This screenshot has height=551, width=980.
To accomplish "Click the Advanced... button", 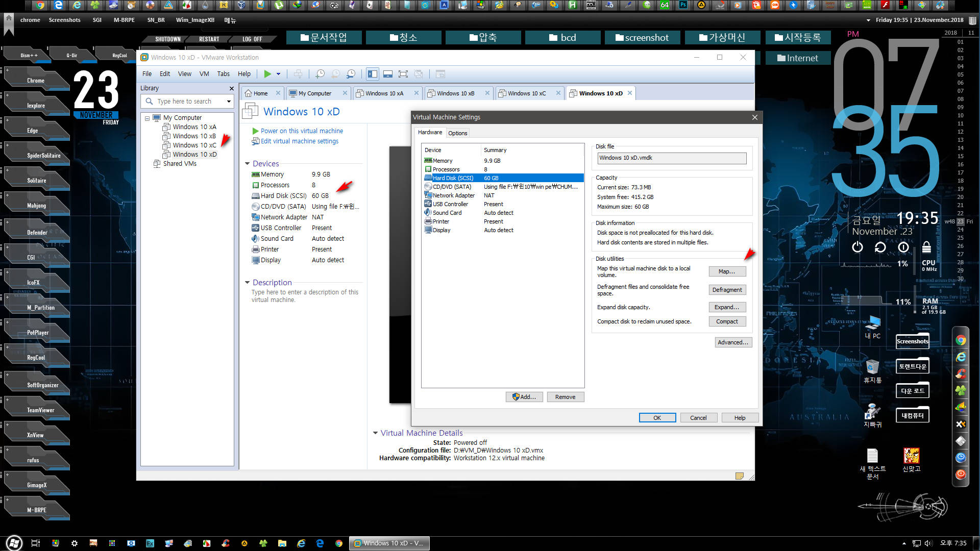I will [733, 342].
